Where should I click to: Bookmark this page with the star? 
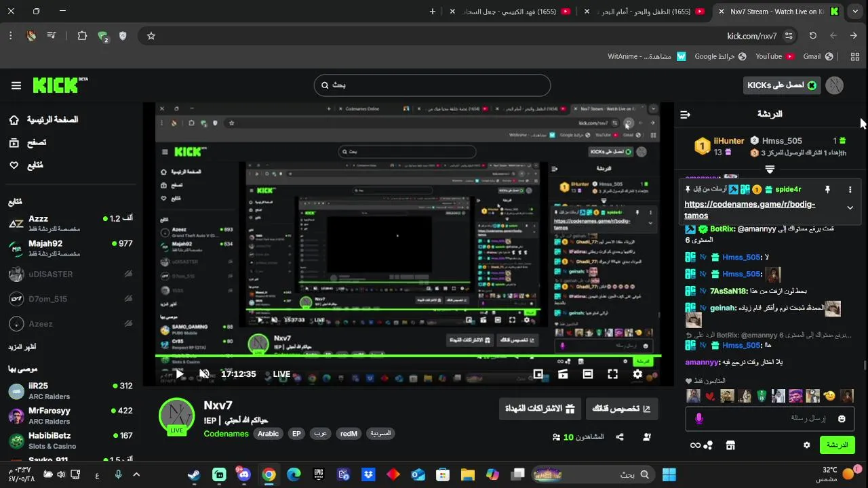[x=151, y=36]
